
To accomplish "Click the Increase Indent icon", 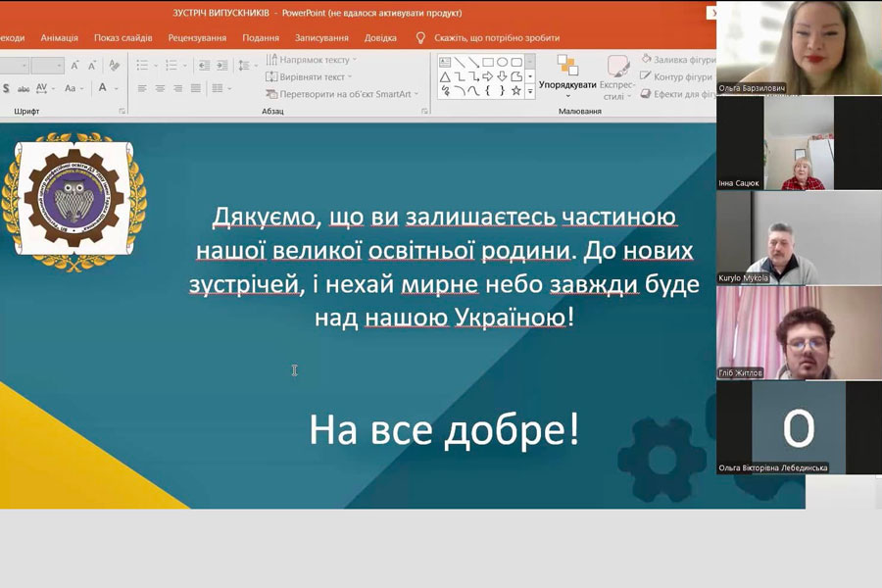I will pos(222,66).
